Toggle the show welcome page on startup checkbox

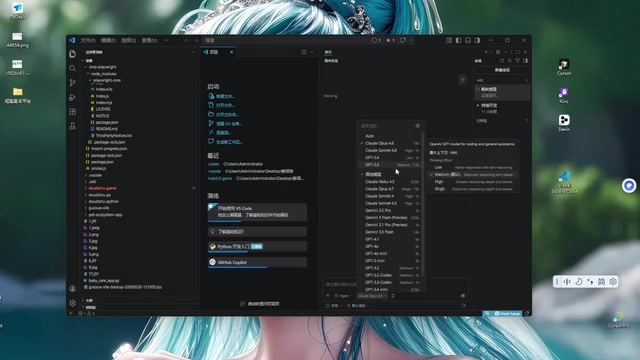(x=242, y=304)
